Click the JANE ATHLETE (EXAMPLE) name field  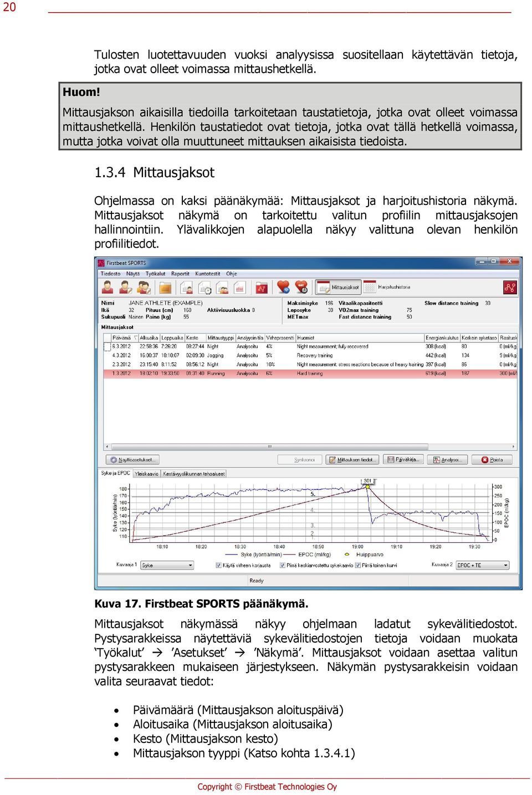point(166,303)
